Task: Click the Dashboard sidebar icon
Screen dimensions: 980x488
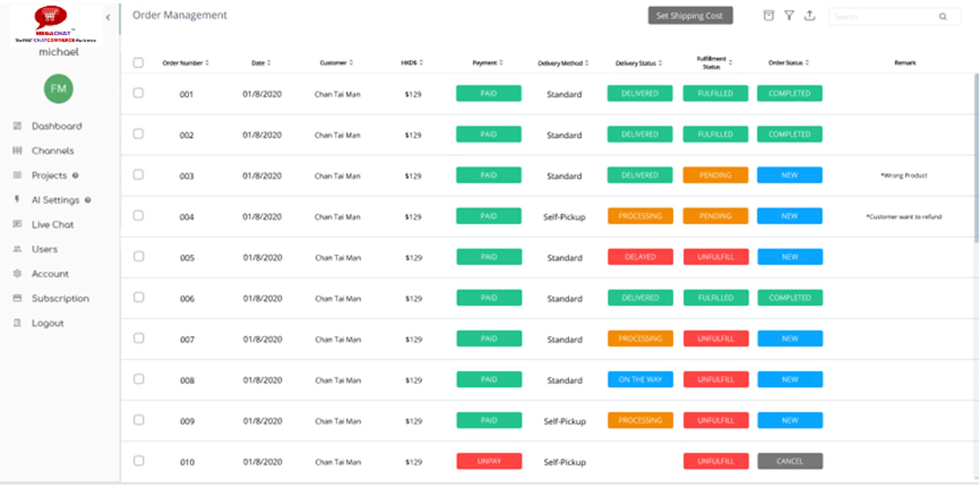Action: pyautogui.click(x=18, y=126)
